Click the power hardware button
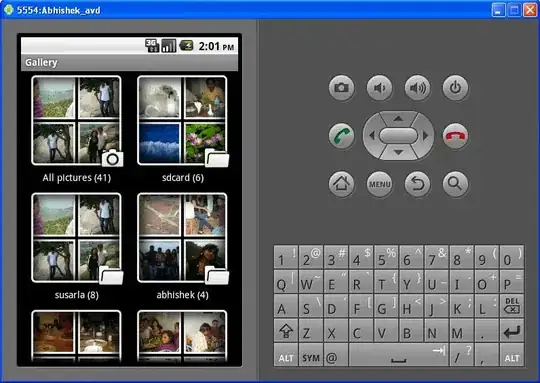This screenshot has width=540, height=383. 455,87
